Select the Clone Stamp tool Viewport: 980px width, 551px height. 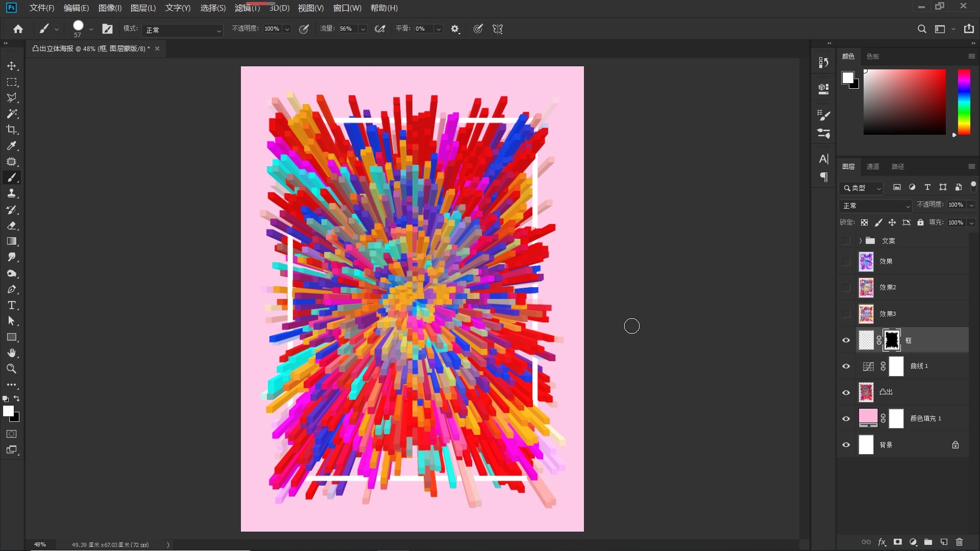tap(12, 193)
